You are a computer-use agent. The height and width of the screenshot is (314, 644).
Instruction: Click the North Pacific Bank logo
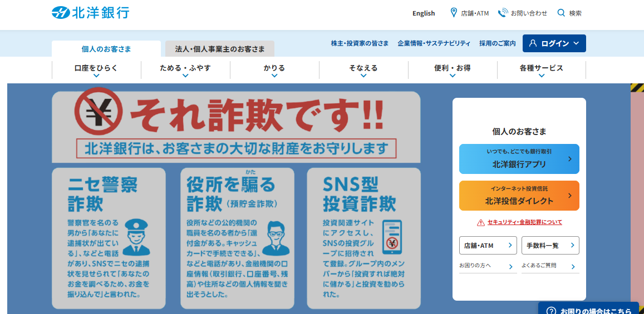90,13
